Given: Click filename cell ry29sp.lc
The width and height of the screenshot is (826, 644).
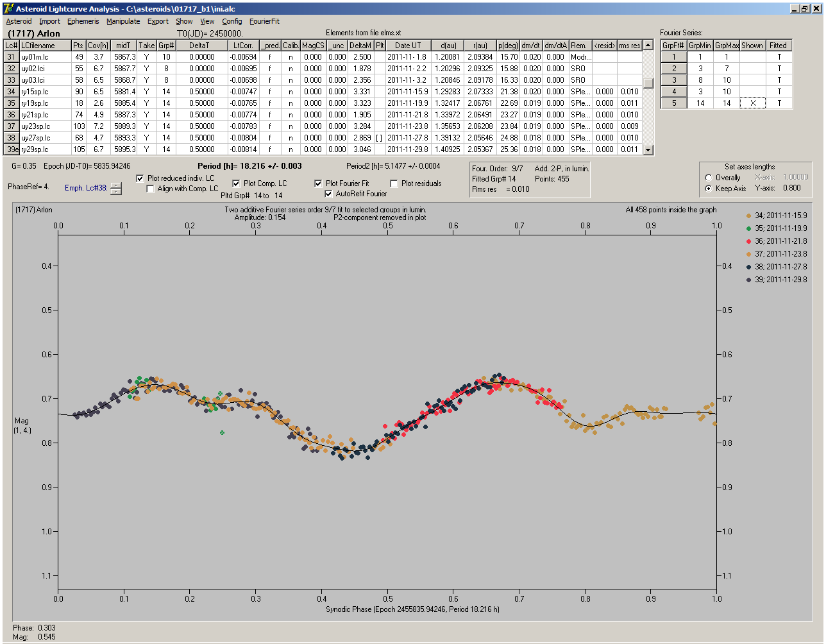Looking at the screenshot, I should coord(46,149).
